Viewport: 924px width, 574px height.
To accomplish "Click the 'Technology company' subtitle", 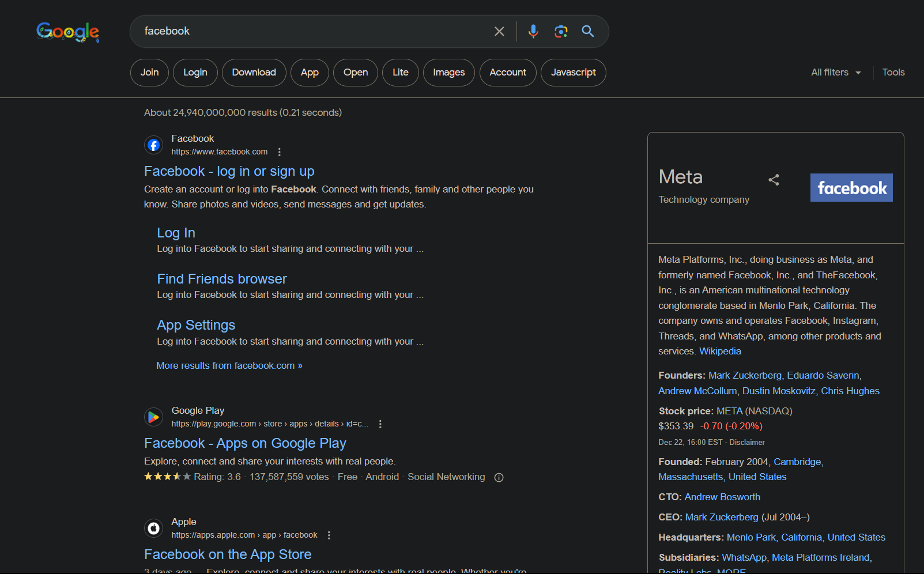I will pyautogui.click(x=704, y=199).
